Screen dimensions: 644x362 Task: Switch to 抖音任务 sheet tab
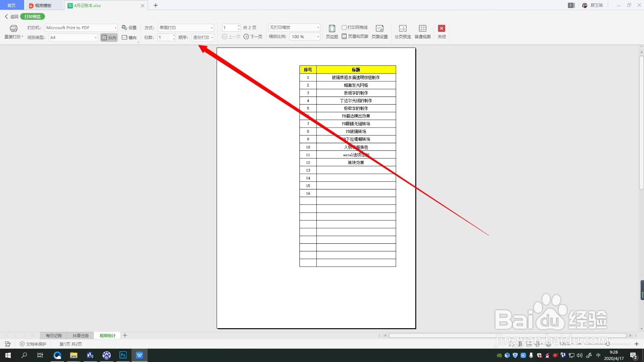click(x=80, y=335)
